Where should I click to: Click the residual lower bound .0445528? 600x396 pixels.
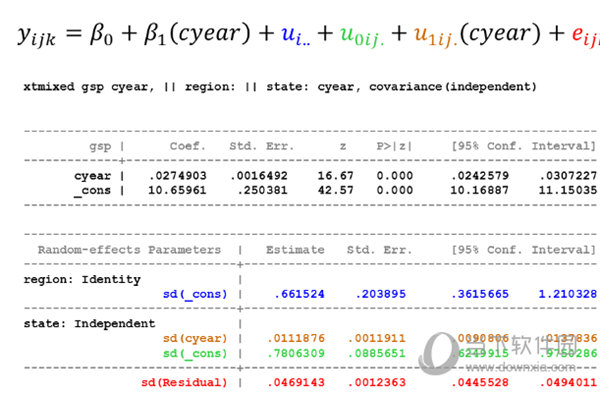[480, 383]
